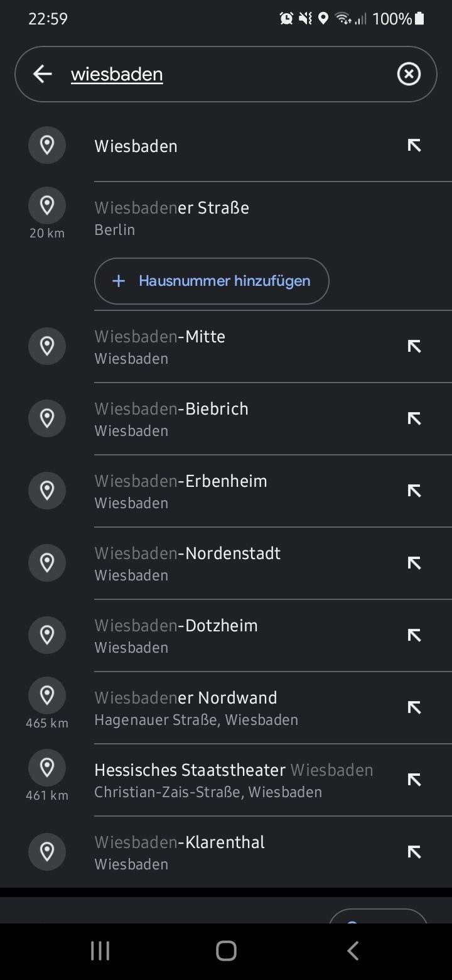
Task: Tap location pin icon next to Wiesbaden-Mitte
Action: 47,346
